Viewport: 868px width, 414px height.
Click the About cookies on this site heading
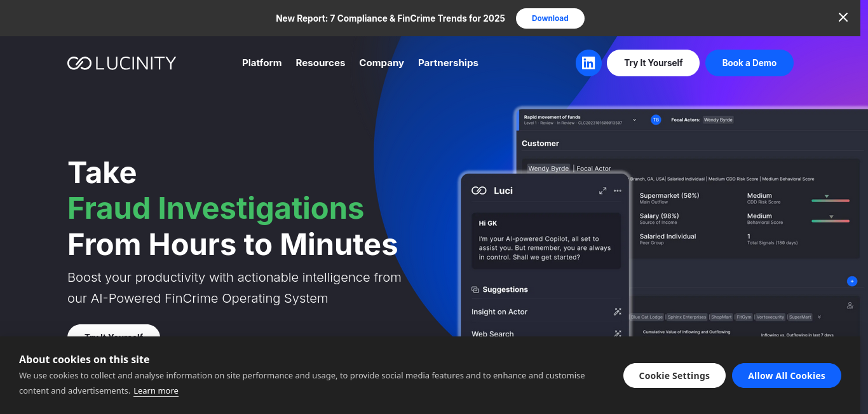point(84,359)
